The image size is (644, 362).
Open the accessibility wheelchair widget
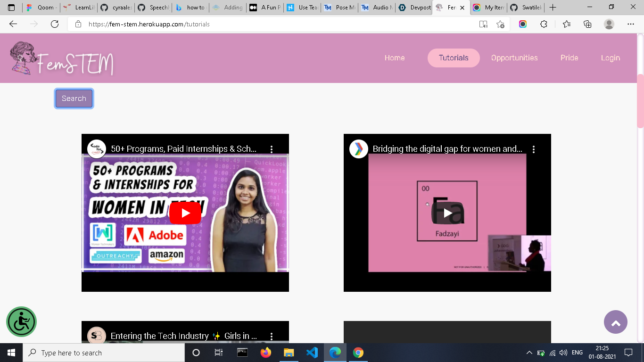[x=21, y=322]
